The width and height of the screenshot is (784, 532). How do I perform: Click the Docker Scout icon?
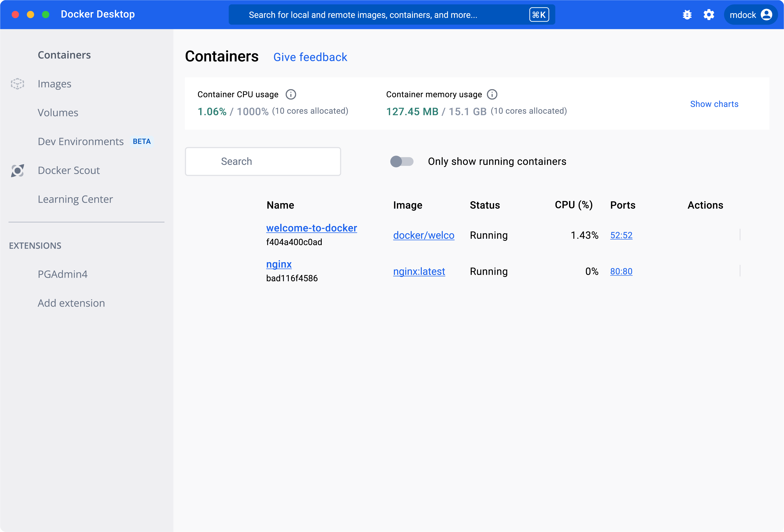point(18,171)
